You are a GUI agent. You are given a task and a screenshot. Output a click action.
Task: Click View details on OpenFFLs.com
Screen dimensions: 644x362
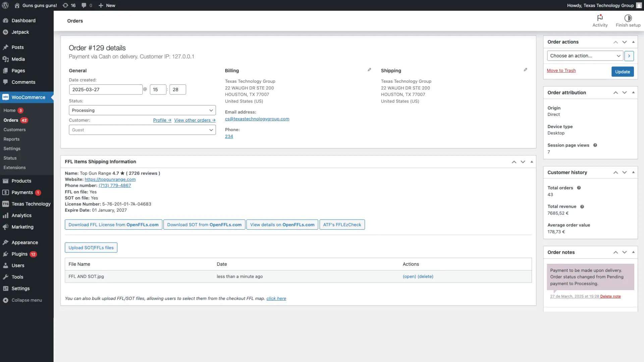(x=282, y=225)
